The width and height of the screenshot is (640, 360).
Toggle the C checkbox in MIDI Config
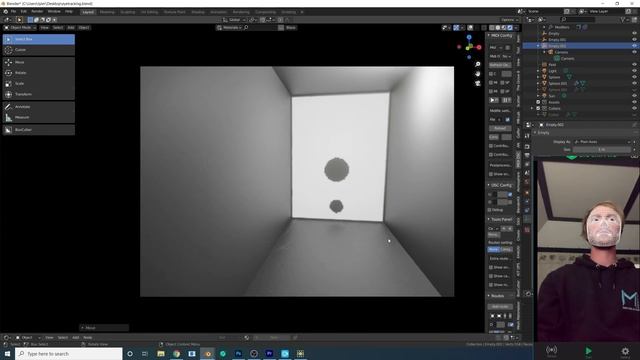click(491, 74)
